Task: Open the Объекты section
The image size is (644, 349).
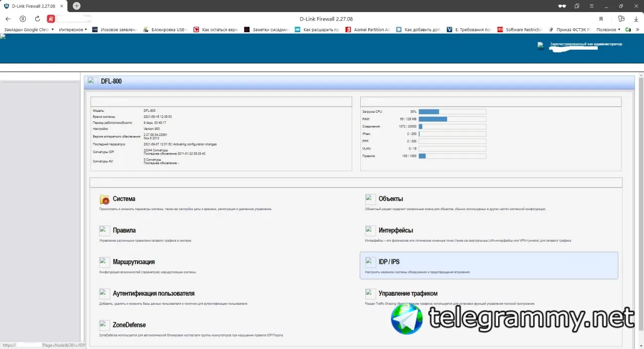Action: click(x=391, y=199)
